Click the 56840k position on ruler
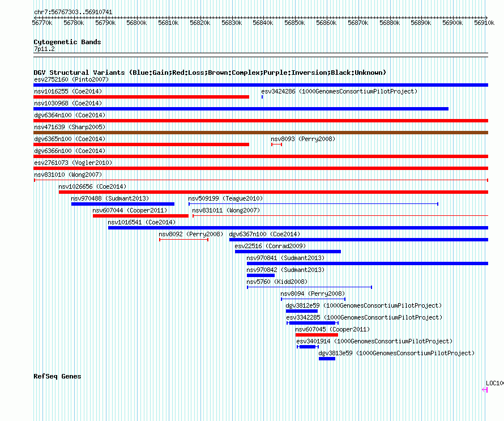Viewport: 504px width, 421px height. coord(263,23)
